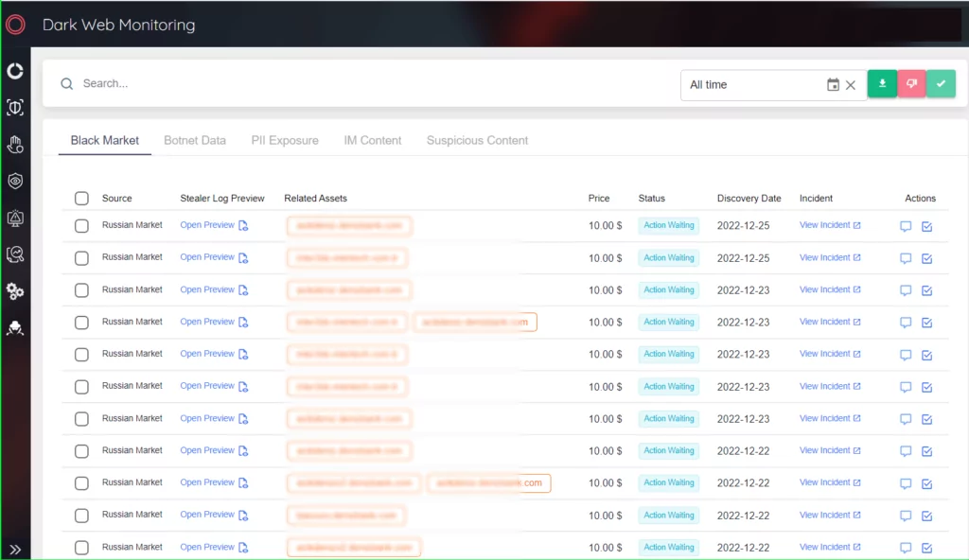Viewport: 969px width, 560px height.
Task: Click the mark-done check icon in first row
Action: [927, 226]
